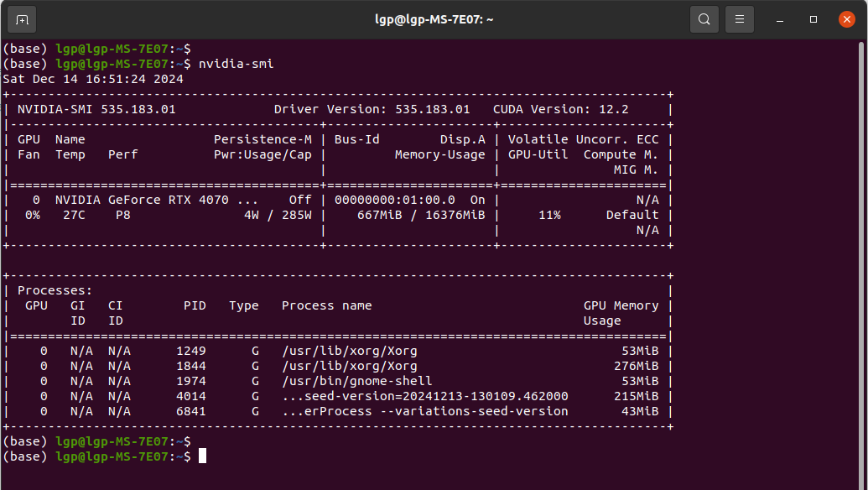Click the 43MiB memory usage value
Screen dimensions: 868x490
pyautogui.click(x=640, y=411)
